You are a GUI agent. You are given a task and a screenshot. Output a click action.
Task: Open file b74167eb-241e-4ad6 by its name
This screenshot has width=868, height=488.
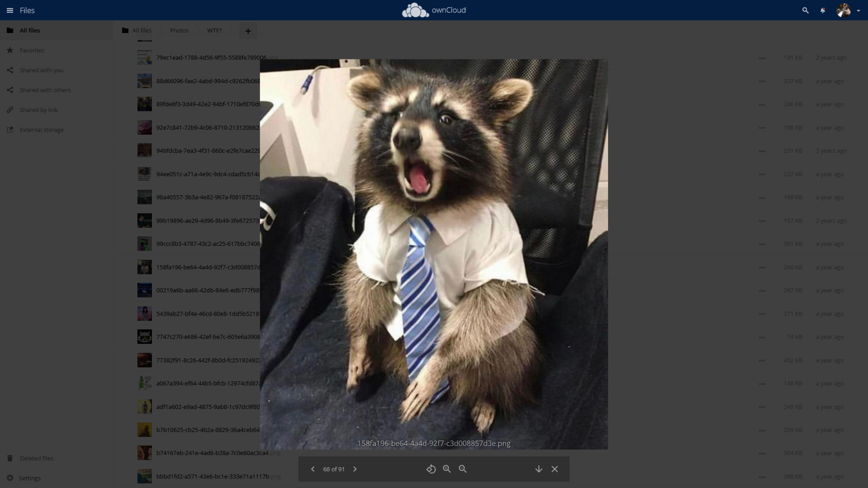pyautogui.click(x=218, y=453)
